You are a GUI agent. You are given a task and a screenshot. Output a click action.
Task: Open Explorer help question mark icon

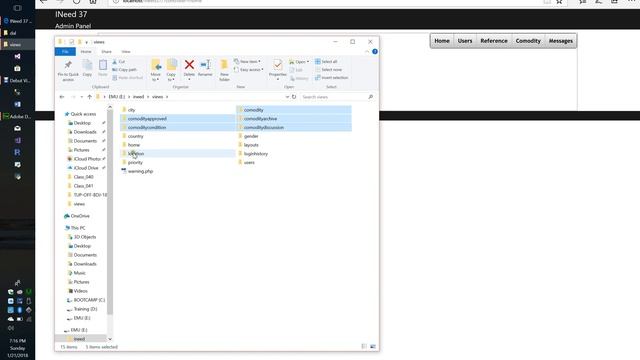pos(375,51)
